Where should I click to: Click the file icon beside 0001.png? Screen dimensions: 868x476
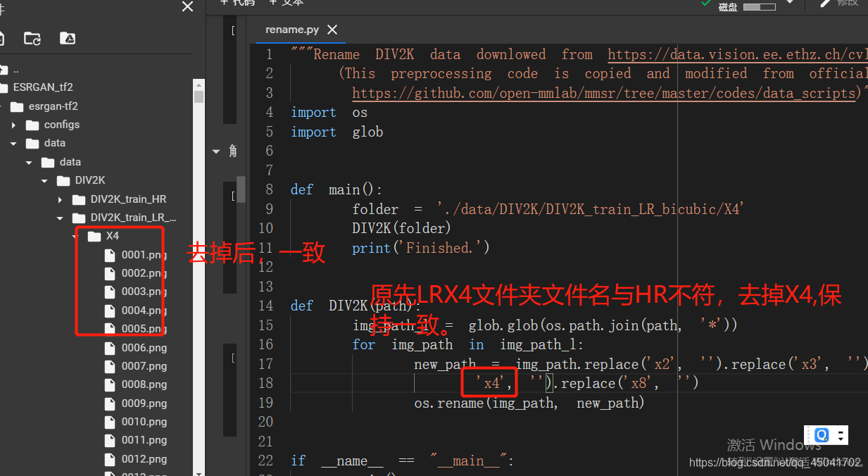tap(110, 255)
